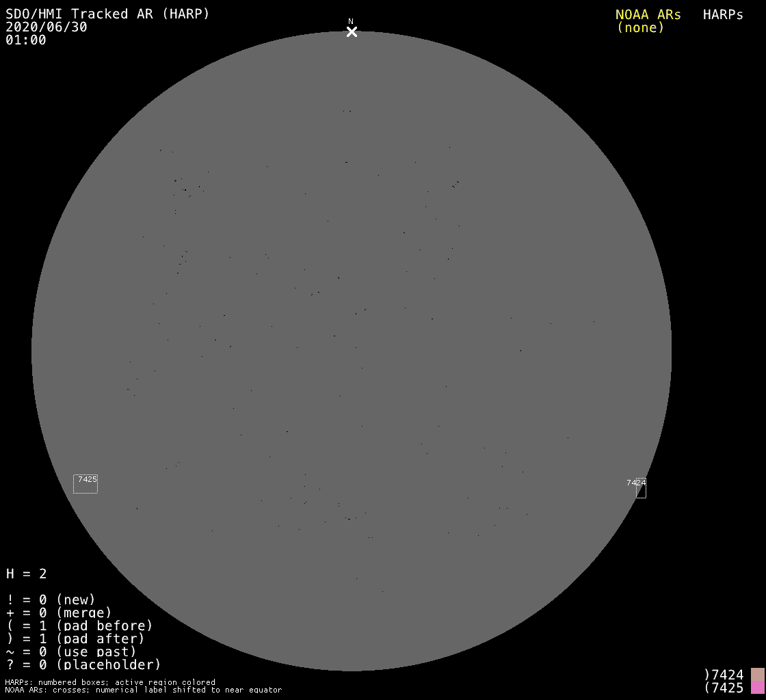Select the HARP 7424 box at the limb
This screenshot has height=700, width=766.
point(641,488)
